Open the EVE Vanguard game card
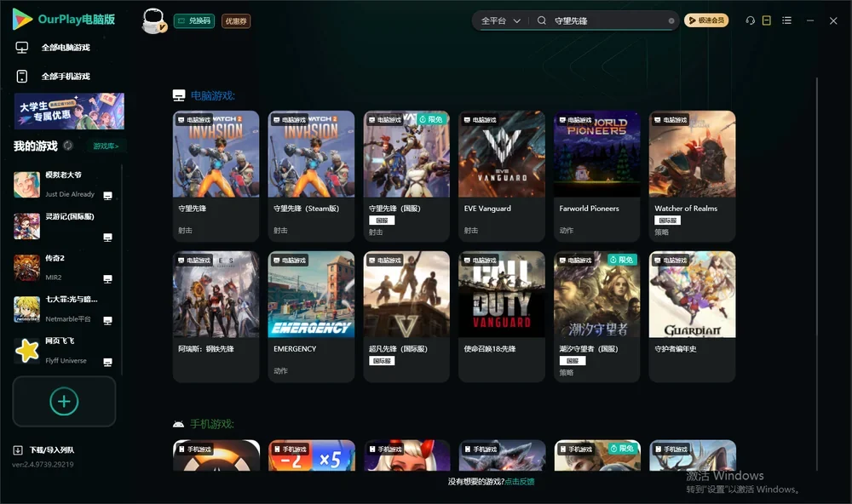Viewport: 852px width, 504px height. coord(502,176)
